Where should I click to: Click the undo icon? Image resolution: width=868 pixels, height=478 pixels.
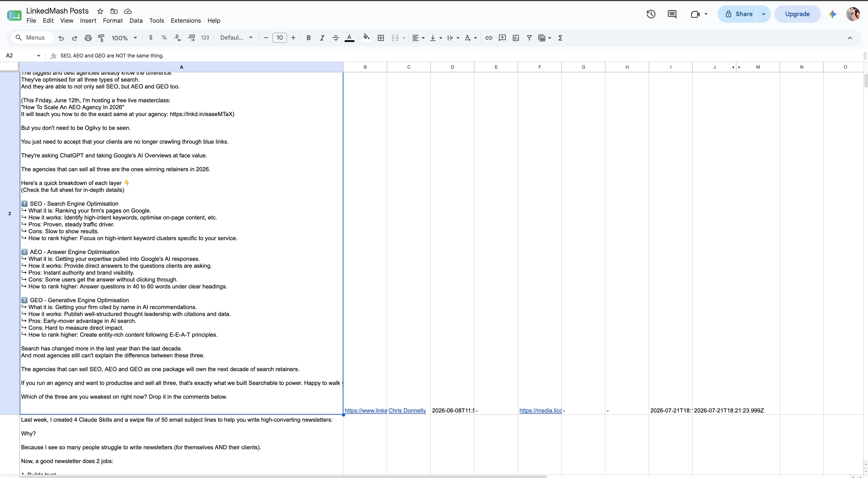tap(61, 38)
